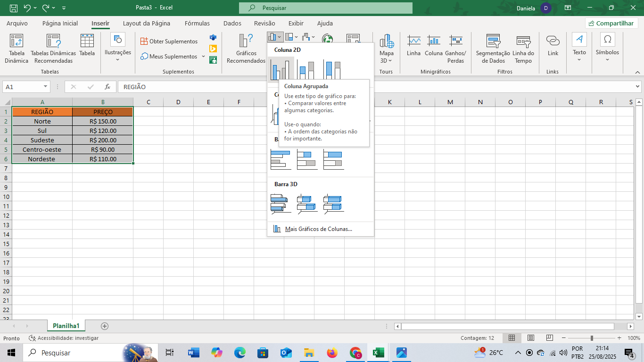Pick the 3D clustered bar chart
The height and width of the screenshot is (362, 644).
(281, 204)
